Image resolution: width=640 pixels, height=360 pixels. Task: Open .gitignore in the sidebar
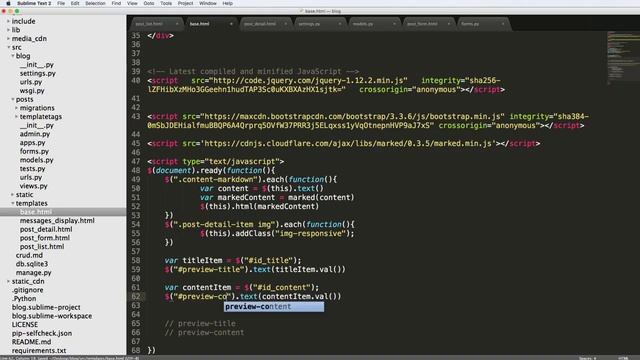click(27, 290)
